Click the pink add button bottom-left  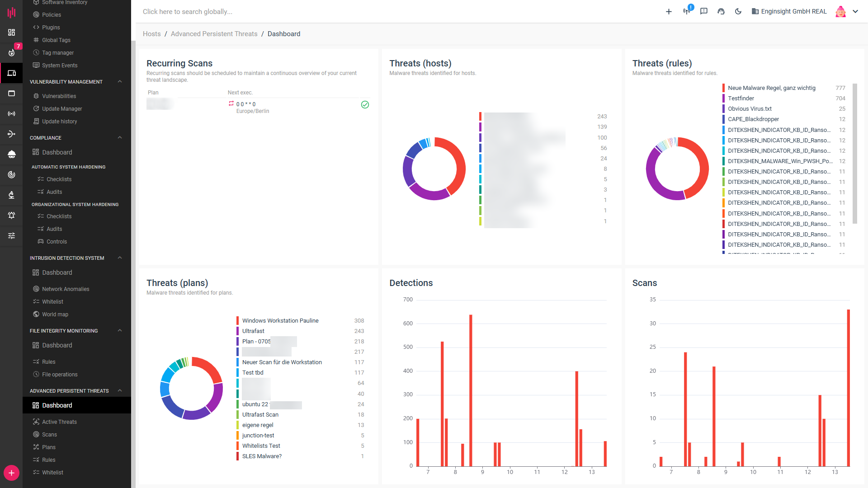[11, 473]
